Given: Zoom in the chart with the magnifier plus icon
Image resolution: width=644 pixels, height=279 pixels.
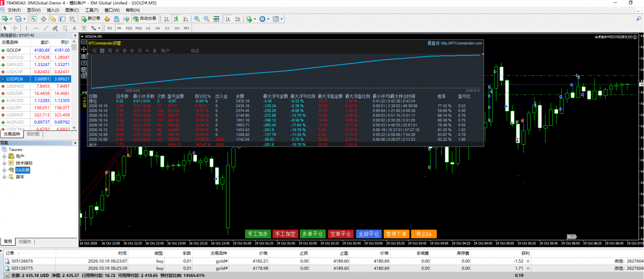Looking at the screenshot, I should click(x=196, y=18).
